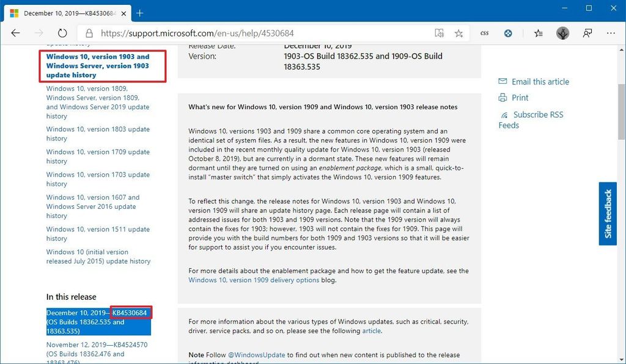Open the Favorites hub
Image resolution: width=626 pixels, height=364 pixels.
[537, 33]
